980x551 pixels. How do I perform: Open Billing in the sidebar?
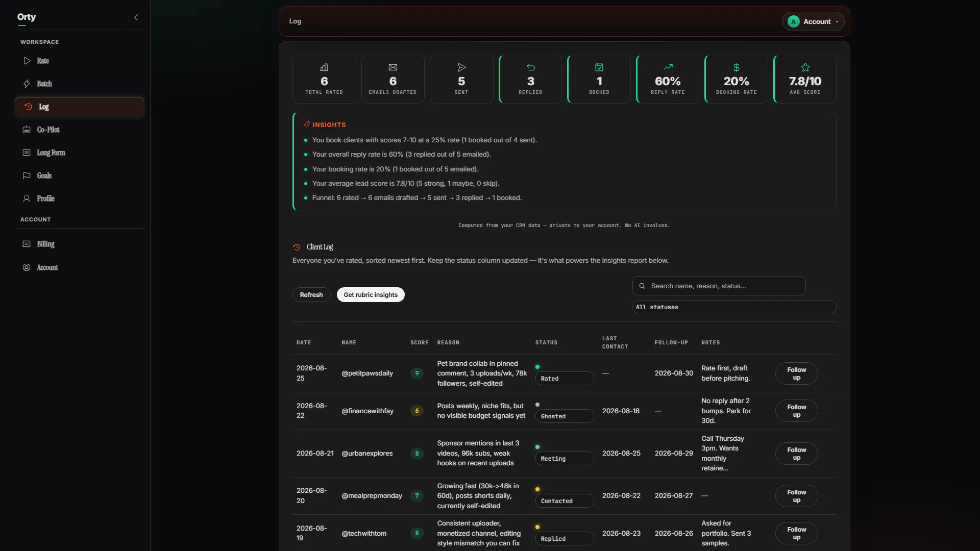click(80, 244)
